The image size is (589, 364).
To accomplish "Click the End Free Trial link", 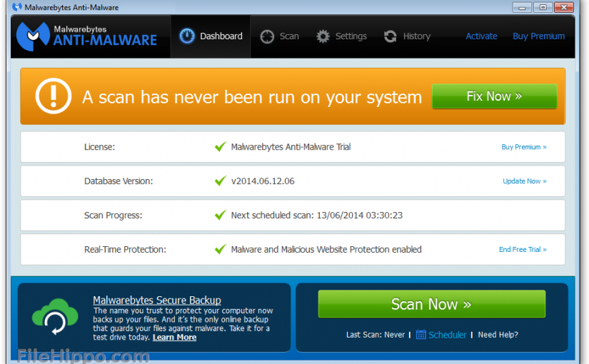I will (523, 250).
